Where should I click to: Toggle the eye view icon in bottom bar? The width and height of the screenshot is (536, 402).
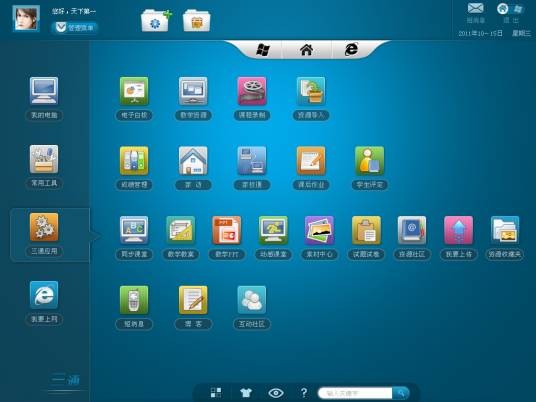pyautogui.click(x=276, y=393)
